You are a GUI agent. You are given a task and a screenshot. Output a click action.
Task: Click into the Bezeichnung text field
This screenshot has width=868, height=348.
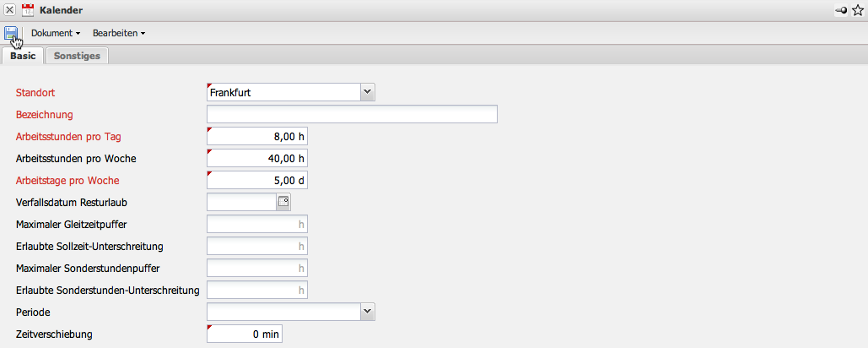point(352,114)
